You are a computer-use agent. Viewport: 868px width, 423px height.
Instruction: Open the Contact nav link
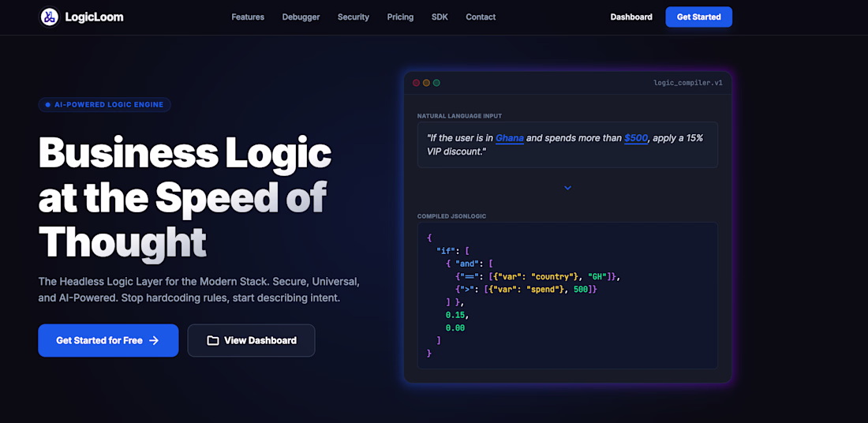click(481, 17)
